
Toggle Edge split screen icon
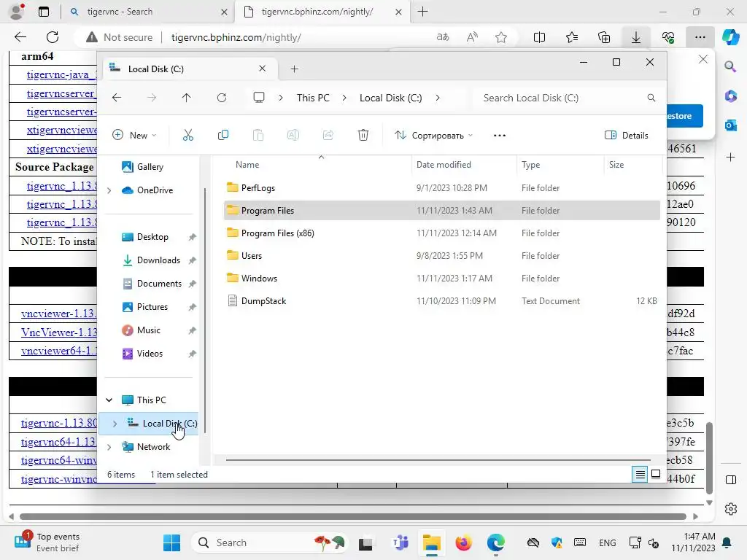point(539,37)
